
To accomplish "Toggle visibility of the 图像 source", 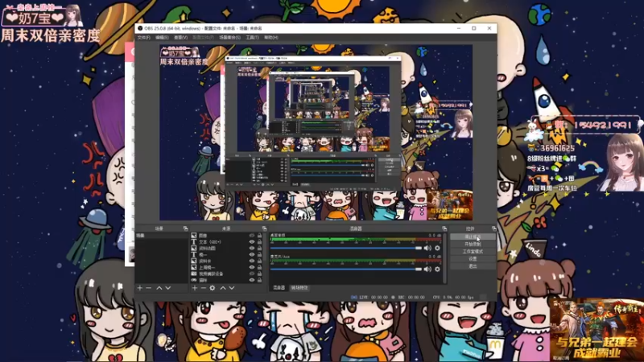I will point(252,236).
